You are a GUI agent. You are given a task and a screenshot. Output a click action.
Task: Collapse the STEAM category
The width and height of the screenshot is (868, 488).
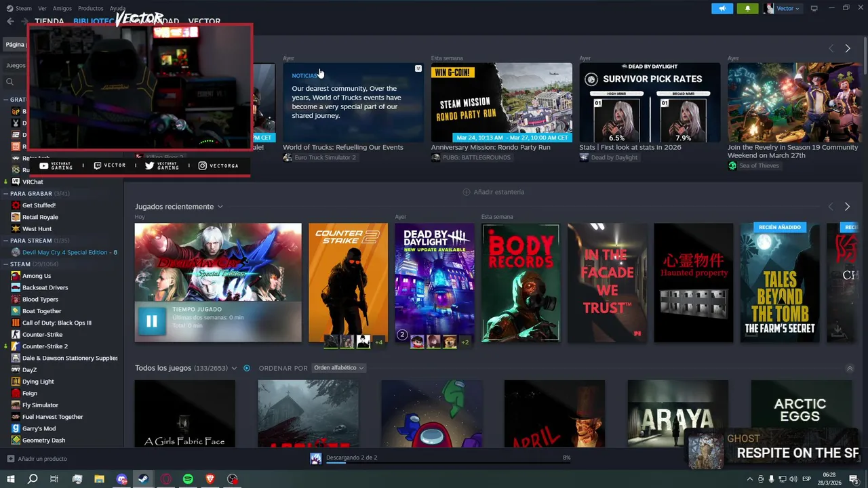pos(6,264)
